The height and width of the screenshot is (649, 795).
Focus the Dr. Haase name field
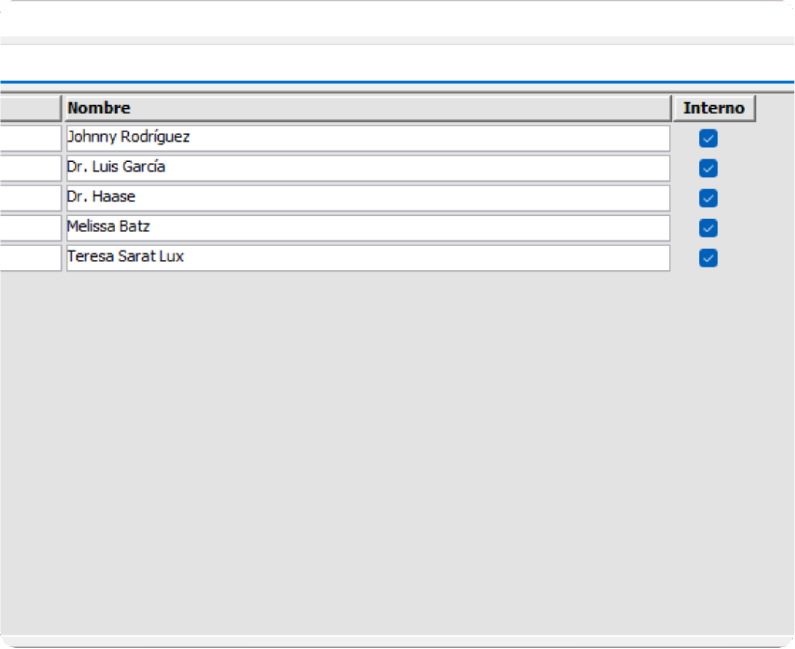pos(367,198)
